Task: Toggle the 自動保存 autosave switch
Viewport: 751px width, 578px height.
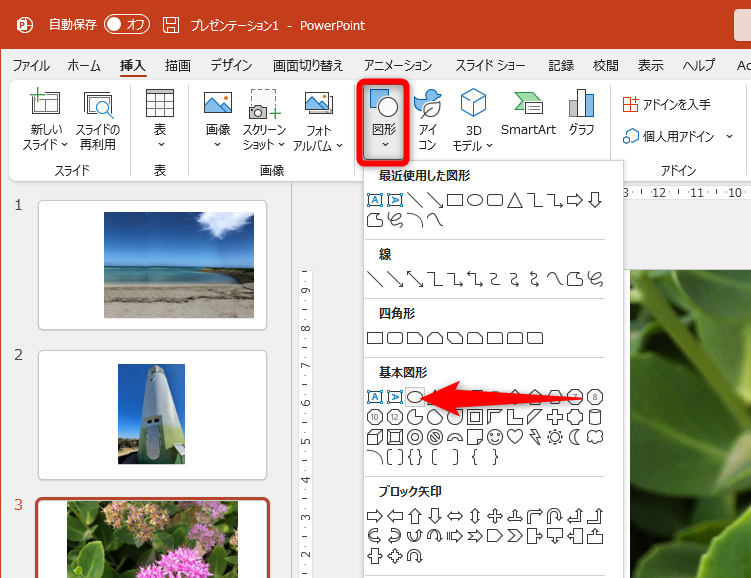Action: (127, 24)
